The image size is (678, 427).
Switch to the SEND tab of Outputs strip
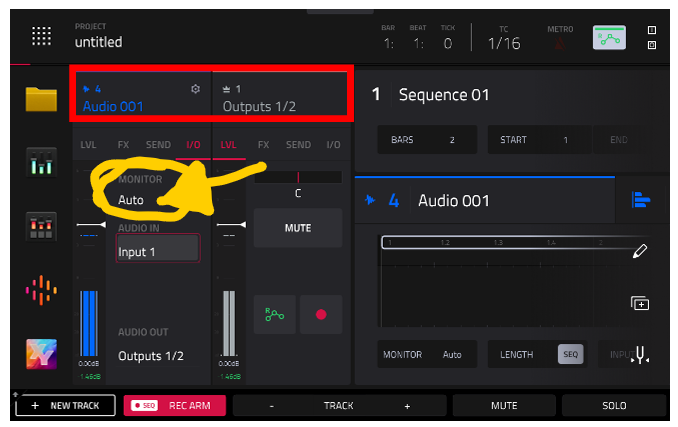pyautogui.click(x=298, y=145)
